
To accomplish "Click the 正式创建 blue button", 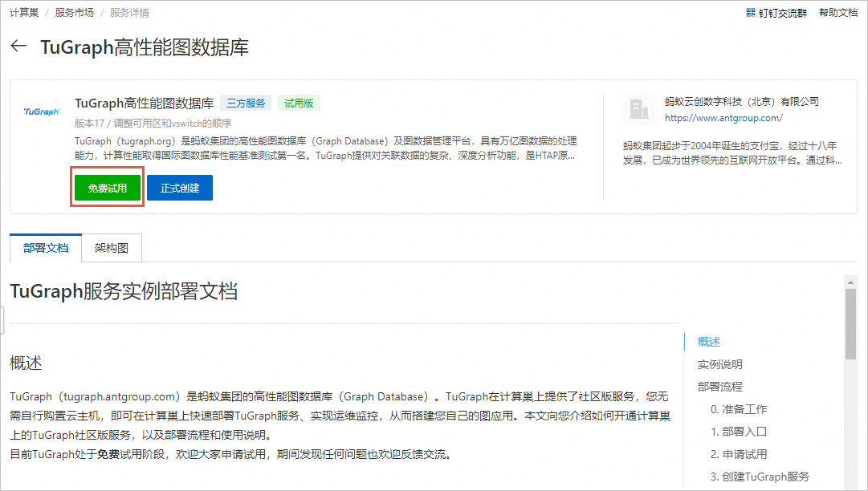I will point(180,188).
